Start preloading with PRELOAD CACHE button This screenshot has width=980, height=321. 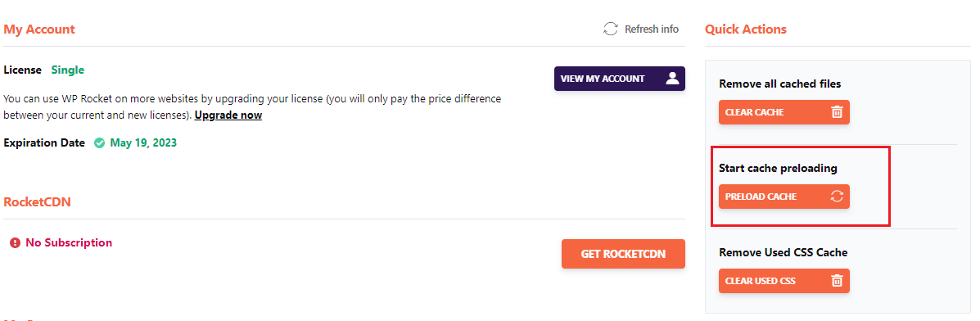pos(784,197)
